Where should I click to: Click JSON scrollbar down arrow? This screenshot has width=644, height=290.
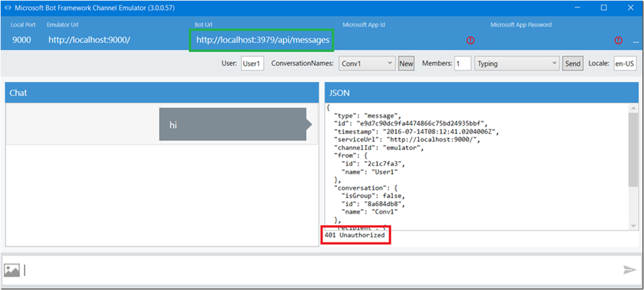coord(633,226)
